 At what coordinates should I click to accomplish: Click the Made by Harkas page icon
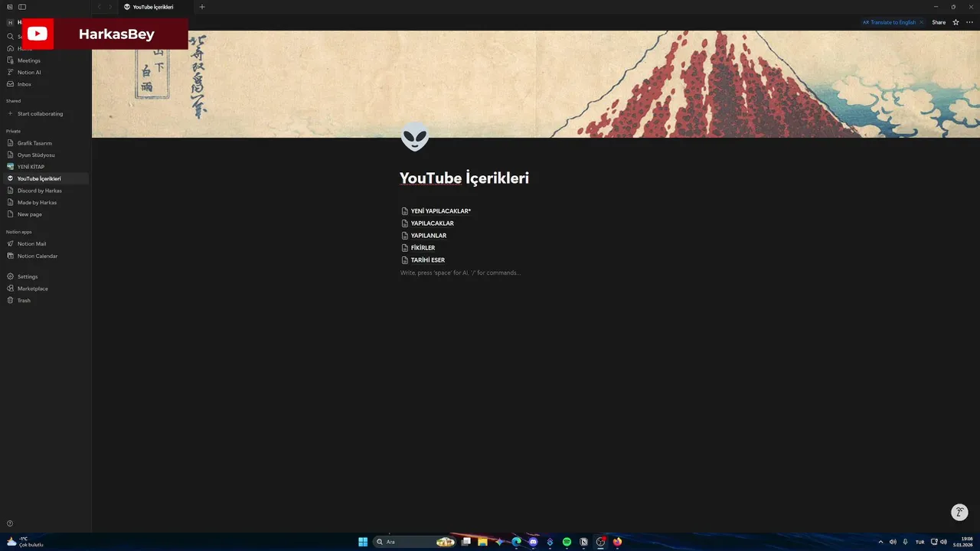[x=10, y=202]
